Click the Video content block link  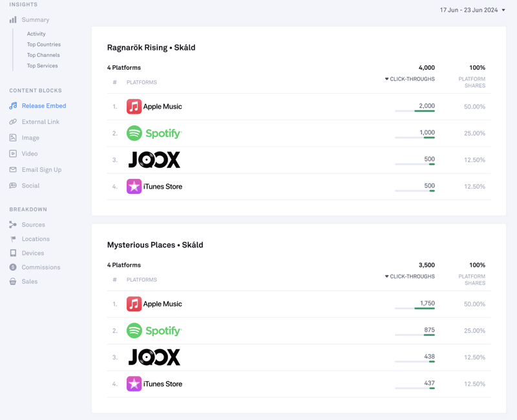coord(30,154)
